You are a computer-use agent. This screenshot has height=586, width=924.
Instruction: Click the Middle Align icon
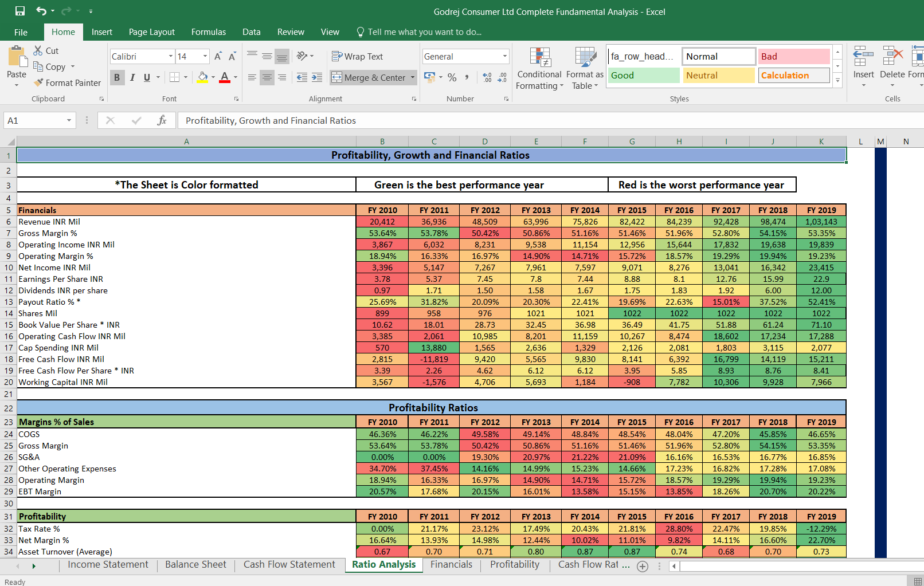[x=267, y=56]
